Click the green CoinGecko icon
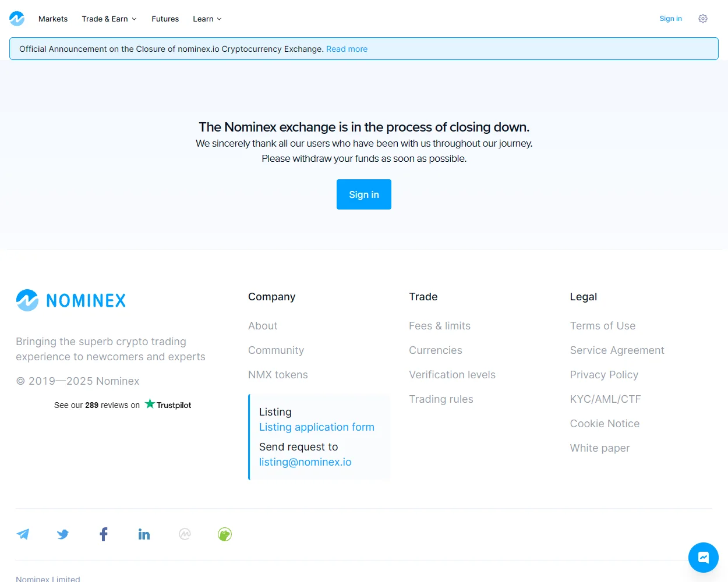The image size is (728, 582). [225, 534]
